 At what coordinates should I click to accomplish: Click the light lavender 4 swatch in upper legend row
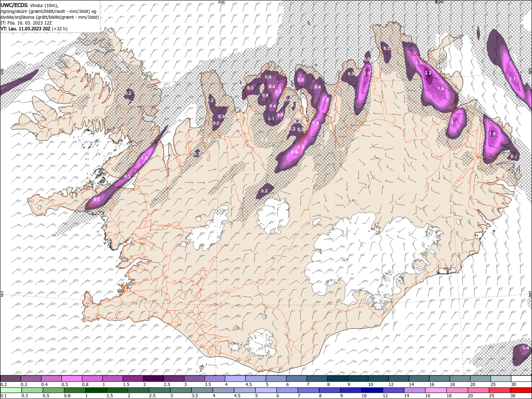[x=235, y=379]
